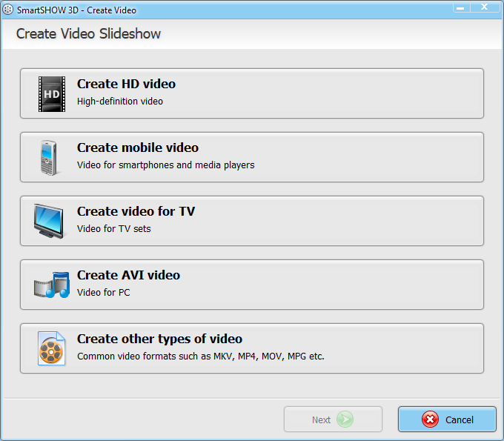Click the film and music note icon
Viewport: 504px width, 441px height.
52,285
